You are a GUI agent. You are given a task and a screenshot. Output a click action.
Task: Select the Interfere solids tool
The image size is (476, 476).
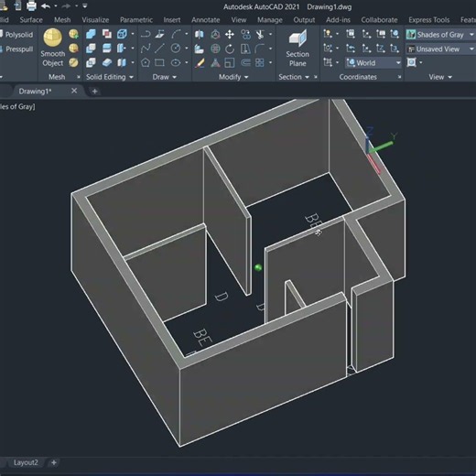point(106,34)
